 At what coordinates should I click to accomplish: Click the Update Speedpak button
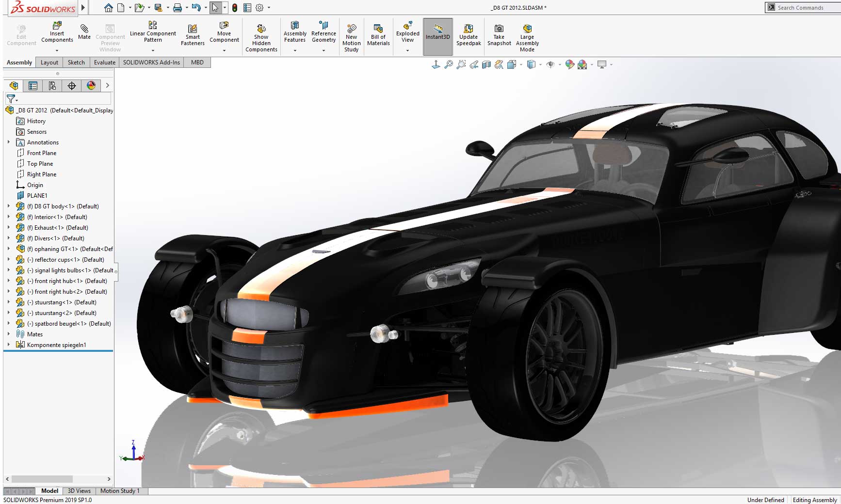pyautogui.click(x=468, y=34)
